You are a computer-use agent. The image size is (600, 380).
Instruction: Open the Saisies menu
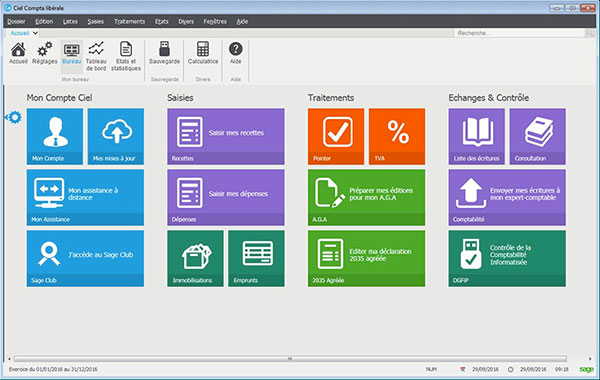(x=95, y=21)
